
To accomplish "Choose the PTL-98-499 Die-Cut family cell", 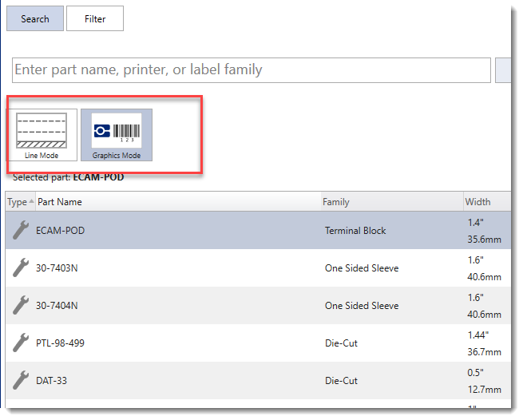I will 341,343.
